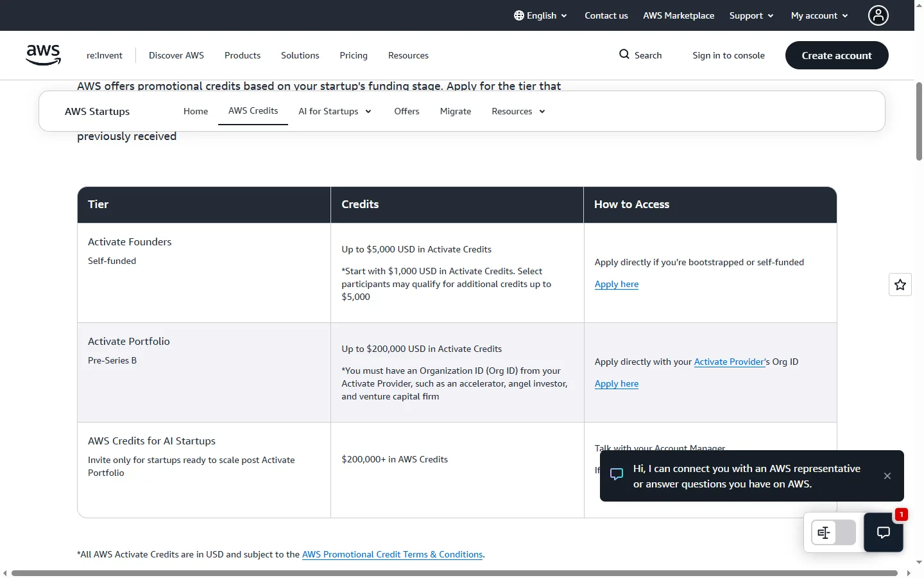Expand the Support dropdown

751,15
